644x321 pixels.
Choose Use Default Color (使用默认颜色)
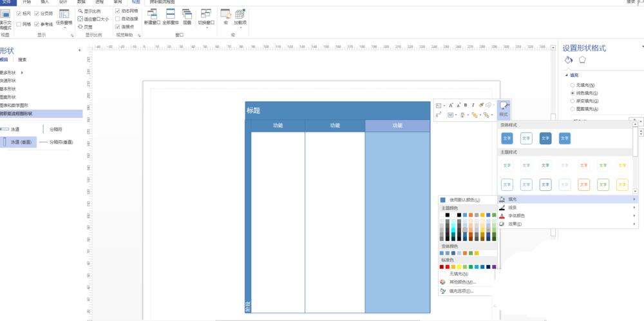(x=464, y=200)
